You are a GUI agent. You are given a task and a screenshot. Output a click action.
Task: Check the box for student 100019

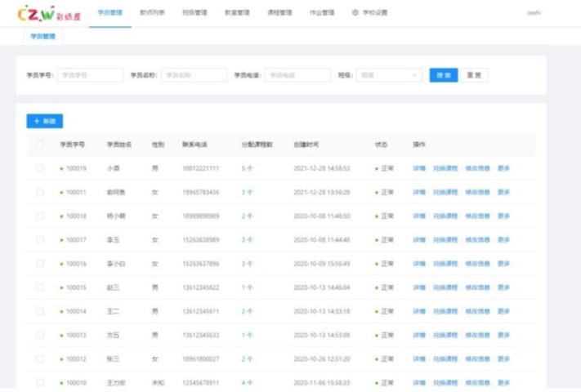[40, 168]
